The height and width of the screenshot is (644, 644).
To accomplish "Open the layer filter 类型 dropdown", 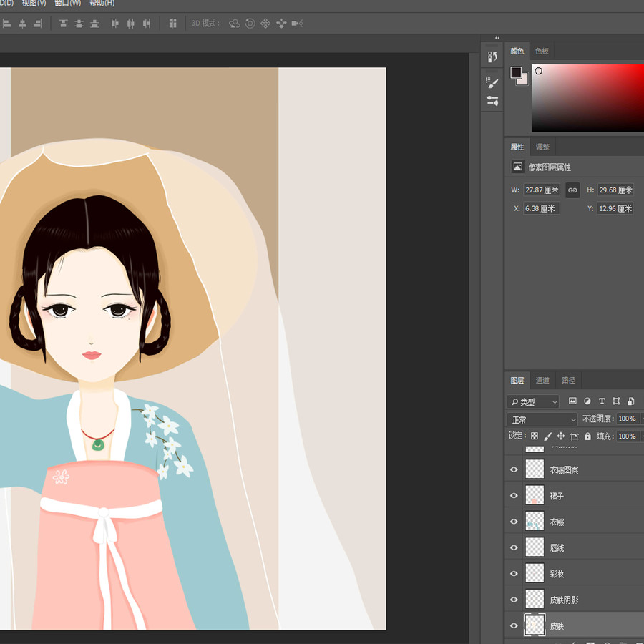I will 533,401.
